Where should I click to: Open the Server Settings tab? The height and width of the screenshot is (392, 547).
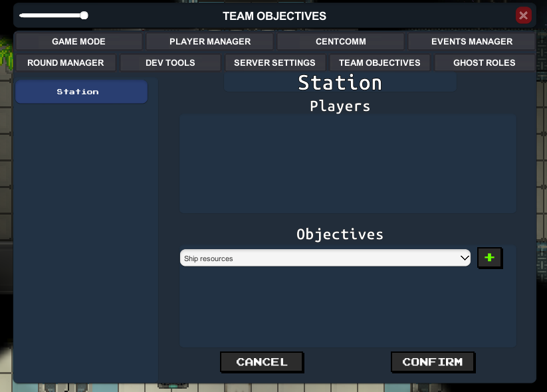(x=275, y=62)
